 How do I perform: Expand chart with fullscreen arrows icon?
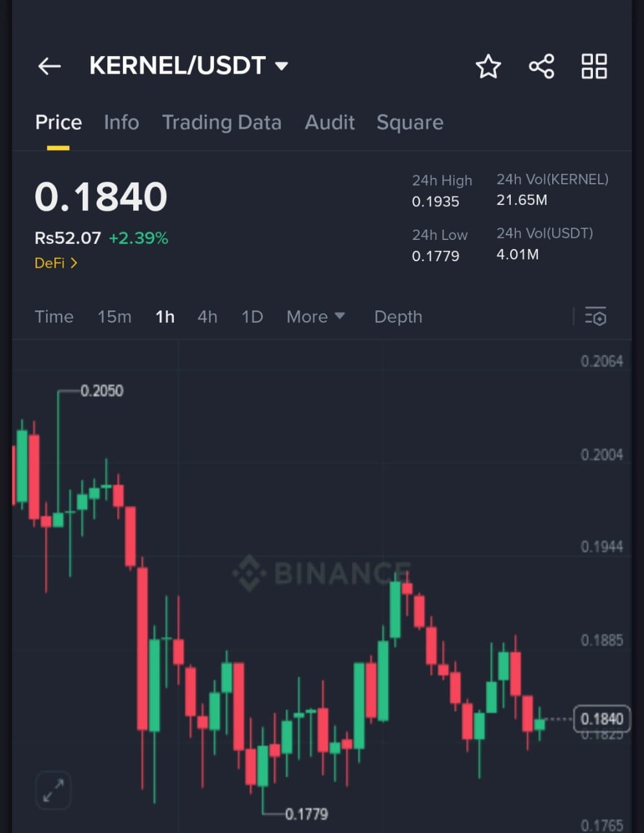pyautogui.click(x=53, y=790)
